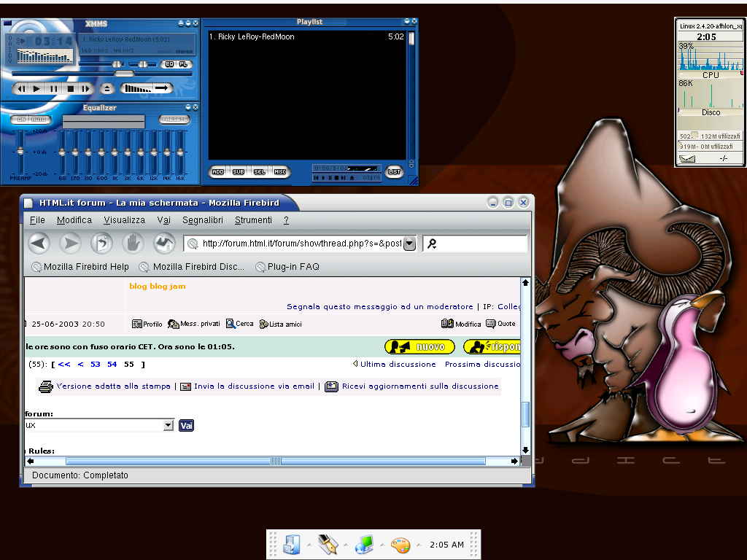Open the Vai menu
Screen dimensions: 747x560
(x=164, y=220)
